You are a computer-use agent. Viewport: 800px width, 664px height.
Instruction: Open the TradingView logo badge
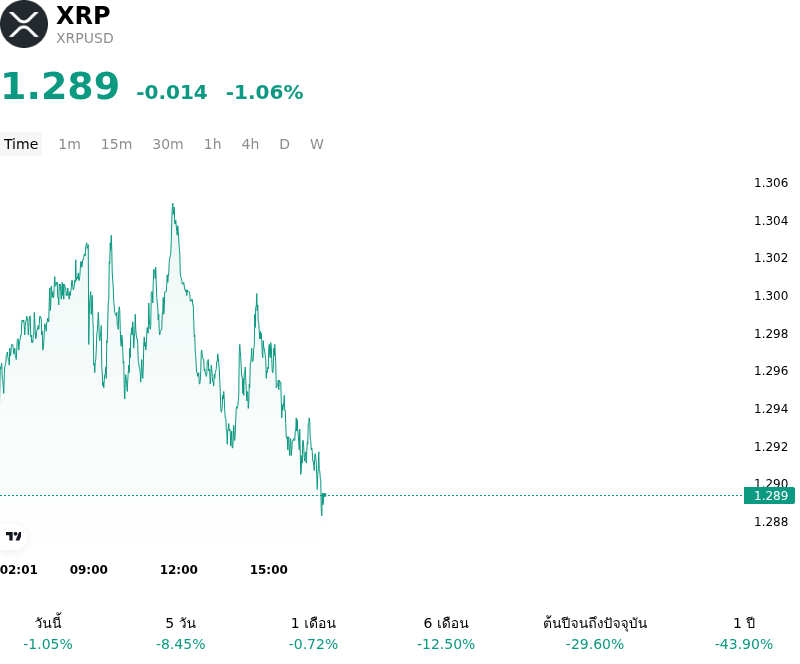[13, 536]
